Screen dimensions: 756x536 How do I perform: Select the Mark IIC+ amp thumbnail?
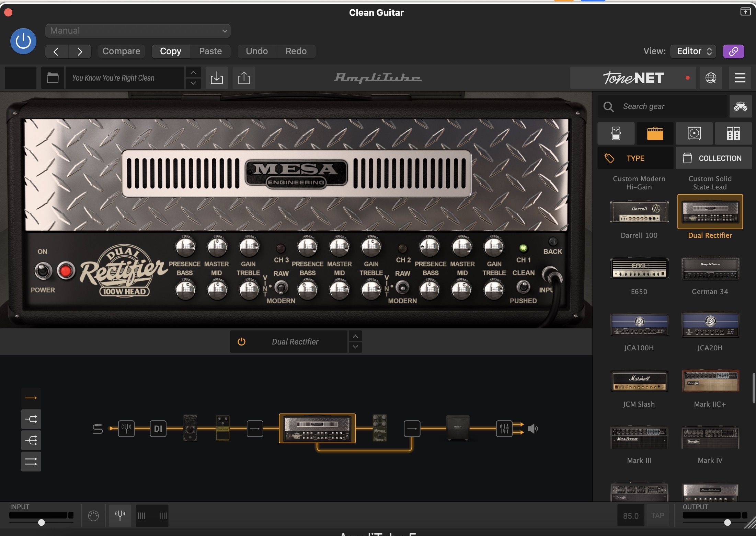pos(710,381)
